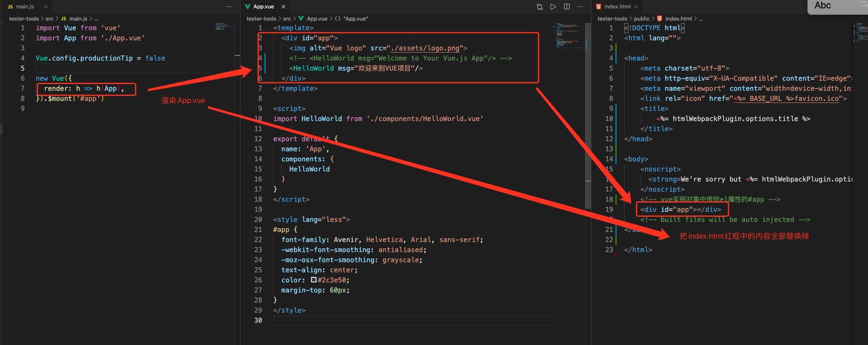Click the commented-out HelloWorld line in App.vue
The width and height of the screenshot is (868, 345).
pyautogui.click(x=401, y=58)
